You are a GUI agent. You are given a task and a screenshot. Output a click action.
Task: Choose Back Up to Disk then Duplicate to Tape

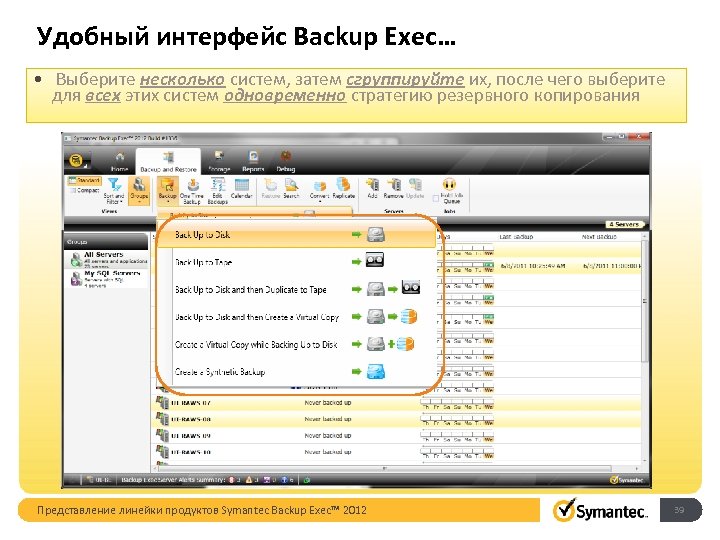pos(296,289)
